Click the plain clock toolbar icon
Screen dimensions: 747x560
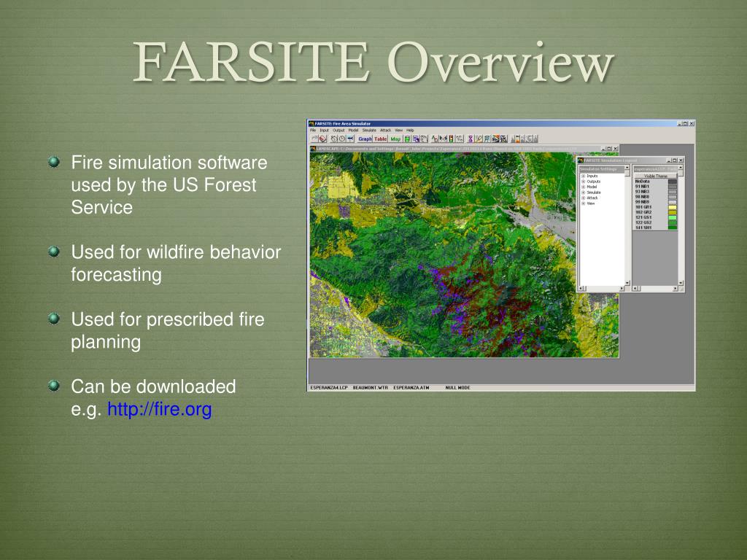[343, 139]
